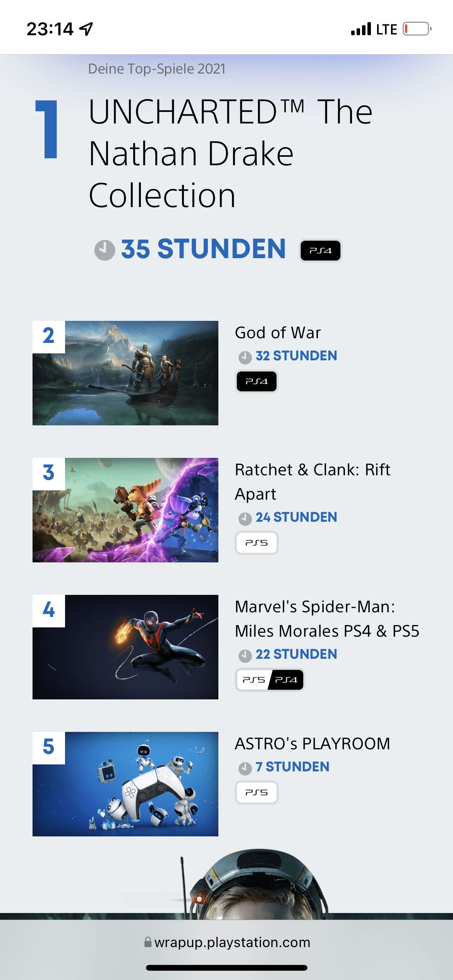
Task: Tap the PS4 badge next to 35 Stunden
Action: tap(321, 250)
